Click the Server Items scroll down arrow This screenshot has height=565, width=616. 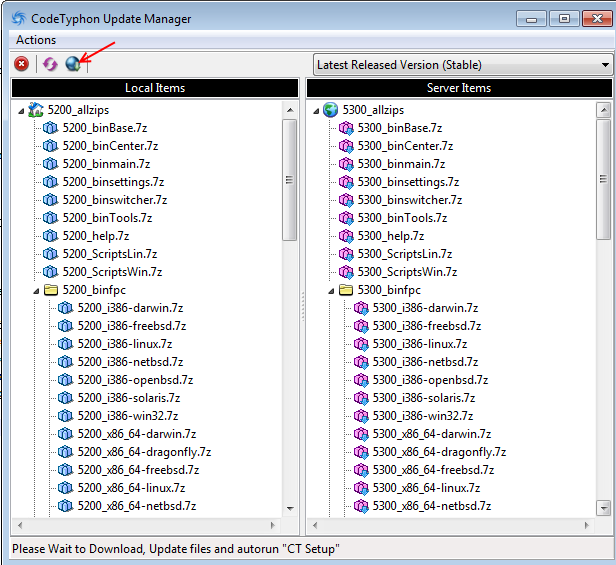603,508
